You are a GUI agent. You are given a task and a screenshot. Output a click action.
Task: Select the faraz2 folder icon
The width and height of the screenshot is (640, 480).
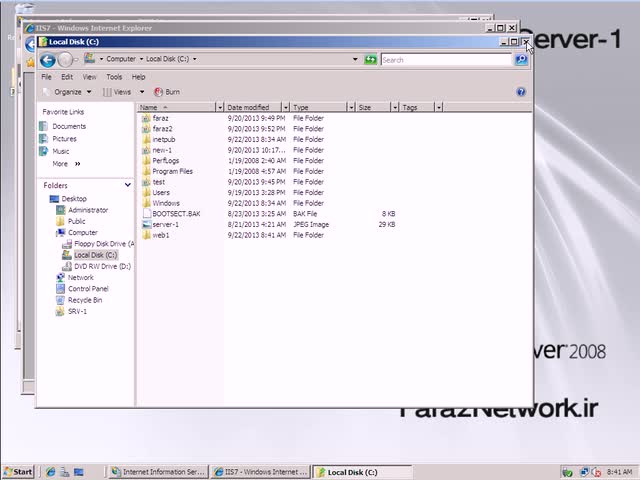tap(146, 129)
